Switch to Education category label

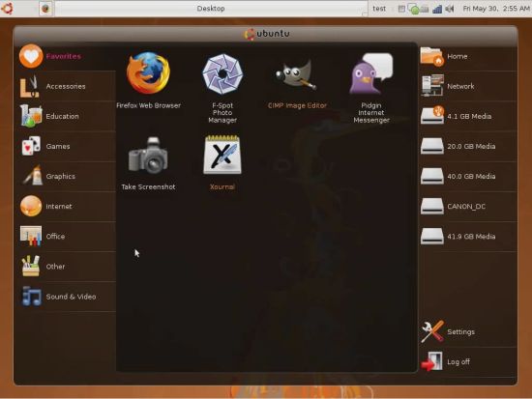pos(63,116)
